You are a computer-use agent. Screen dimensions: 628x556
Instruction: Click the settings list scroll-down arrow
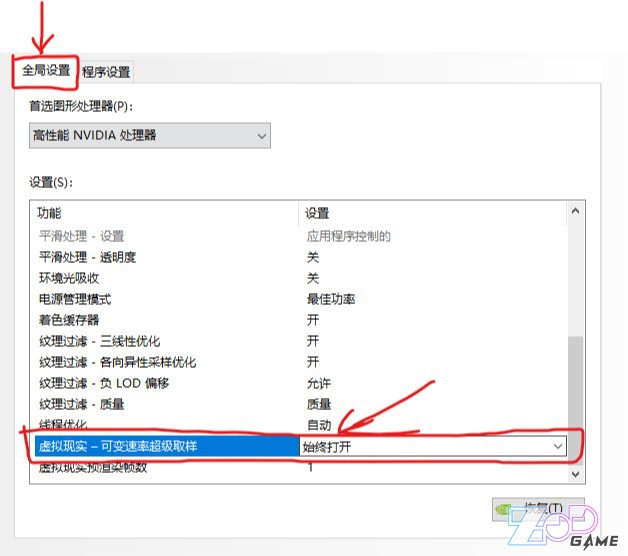pos(576,474)
